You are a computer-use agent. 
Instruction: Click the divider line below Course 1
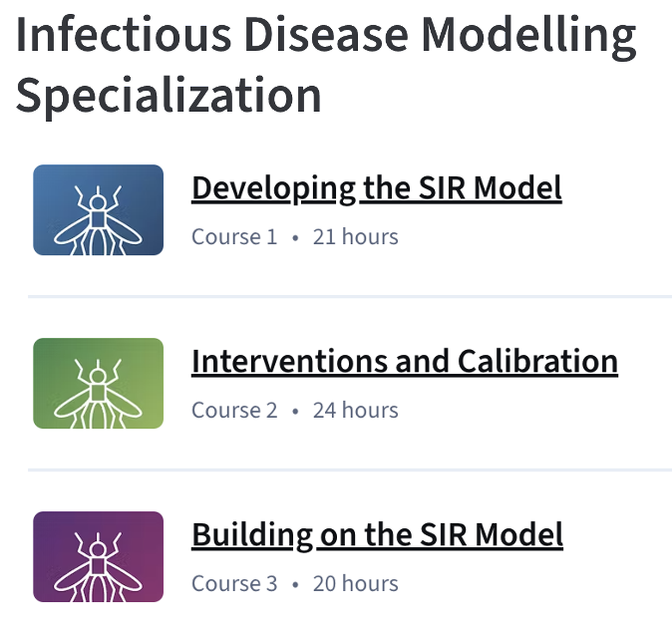(349, 296)
